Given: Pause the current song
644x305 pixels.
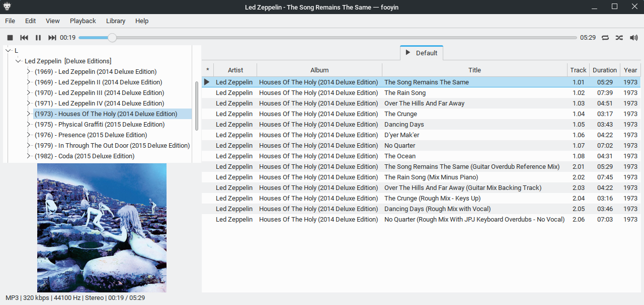Looking at the screenshot, I should [x=38, y=38].
